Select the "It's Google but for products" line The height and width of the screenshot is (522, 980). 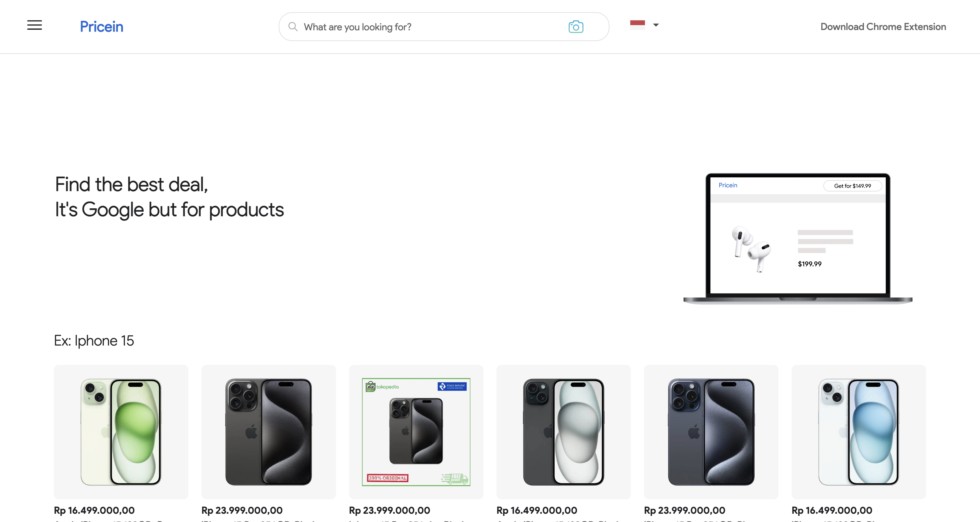(x=169, y=210)
